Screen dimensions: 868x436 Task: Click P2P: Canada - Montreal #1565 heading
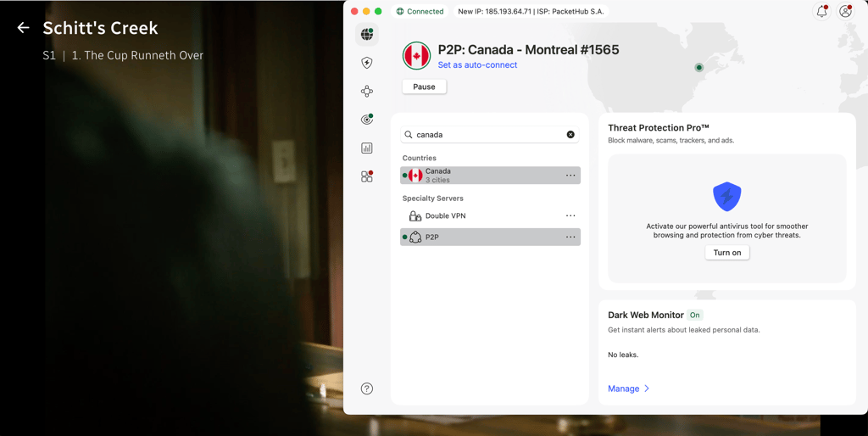point(528,50)
